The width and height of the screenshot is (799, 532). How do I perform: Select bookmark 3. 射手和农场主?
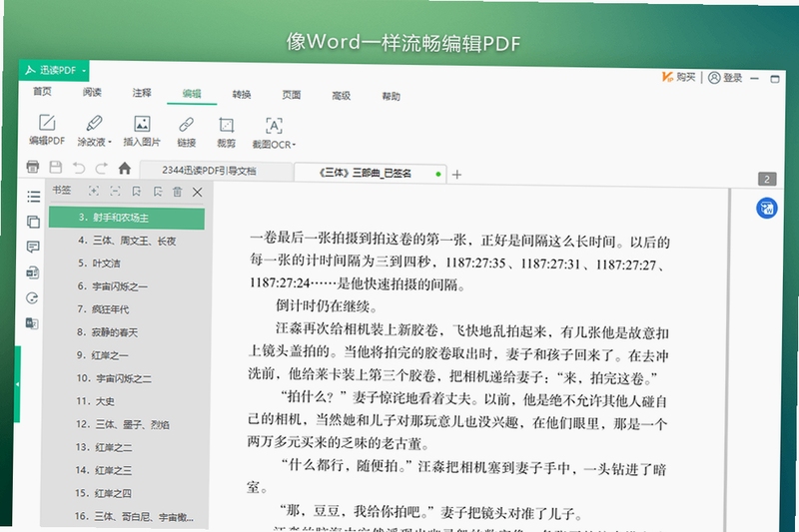(127, 218)
